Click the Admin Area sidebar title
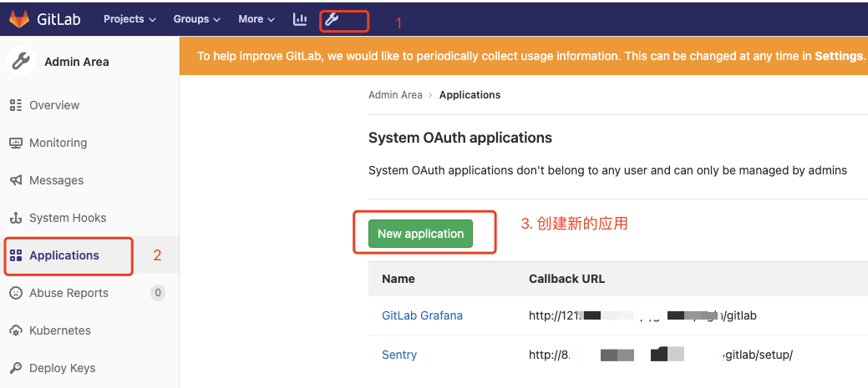Viewport: 868px width, 388px height. pos(76,62)
